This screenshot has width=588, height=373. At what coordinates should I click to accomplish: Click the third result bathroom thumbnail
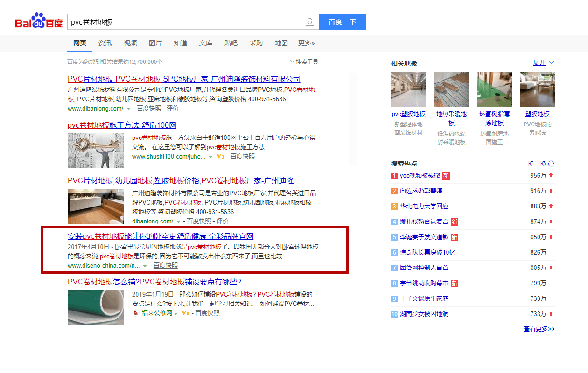tap(96, 206)
